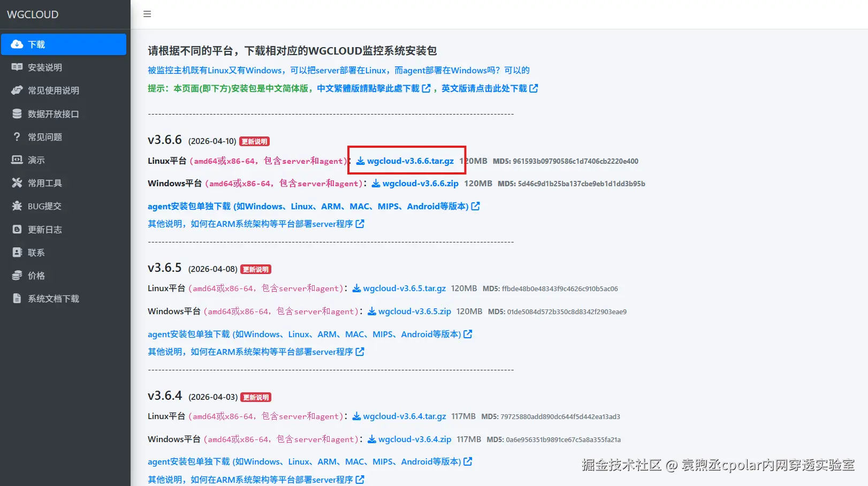Screen dimensions: 868x486
Task: Click the blog icon beside 更新日志
Action: coord(17,229)
